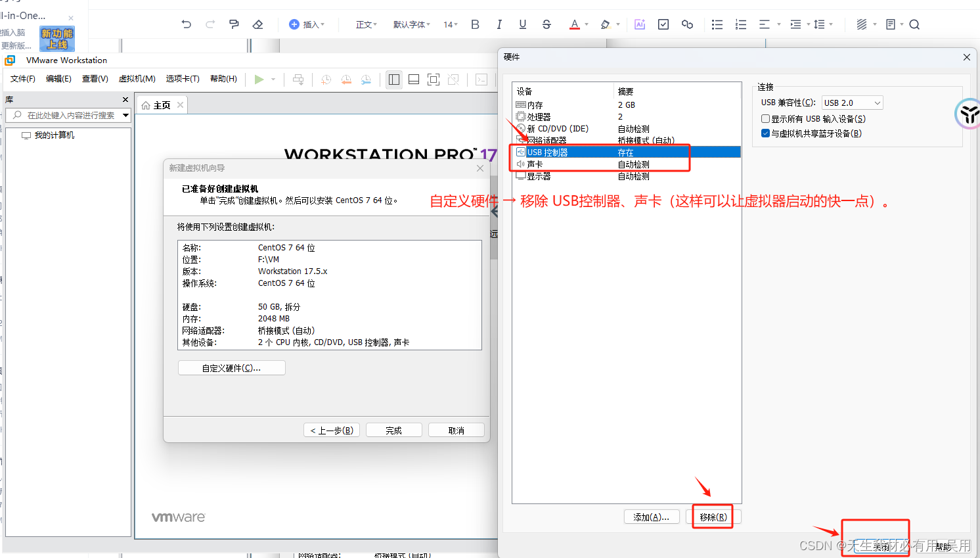
Task: Open the 文件(F) menu
Action: coord(23,79)
